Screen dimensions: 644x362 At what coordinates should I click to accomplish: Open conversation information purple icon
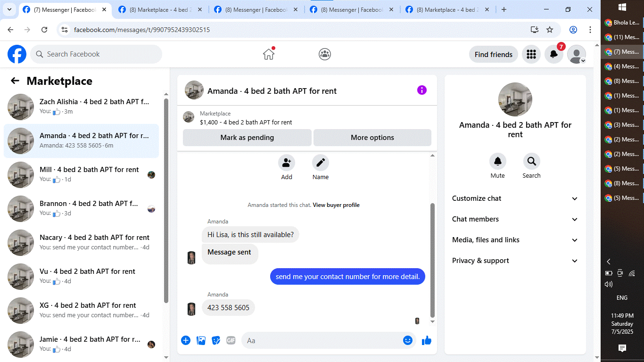pos(422,90)
